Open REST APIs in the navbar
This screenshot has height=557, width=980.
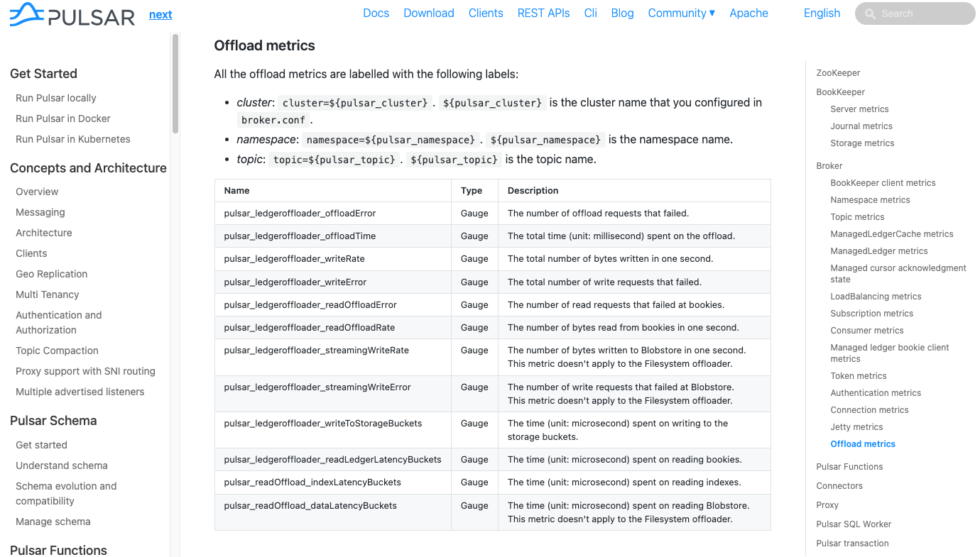(543, 13)
